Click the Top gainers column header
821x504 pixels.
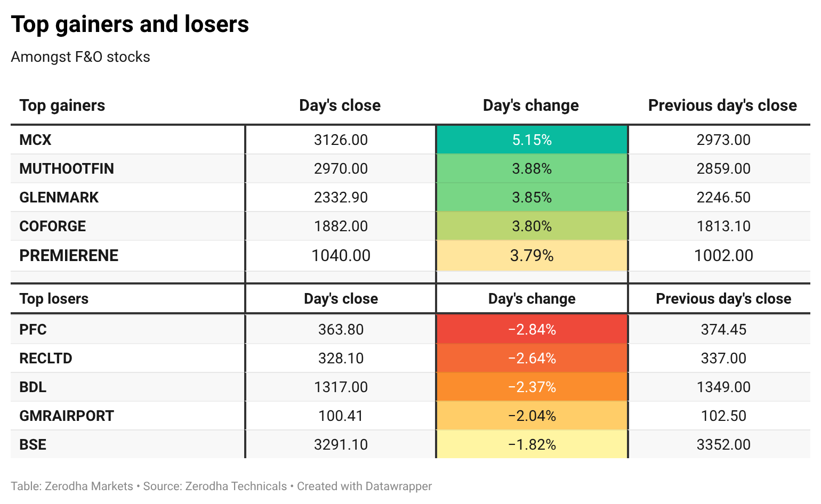[x=62, y=105]
